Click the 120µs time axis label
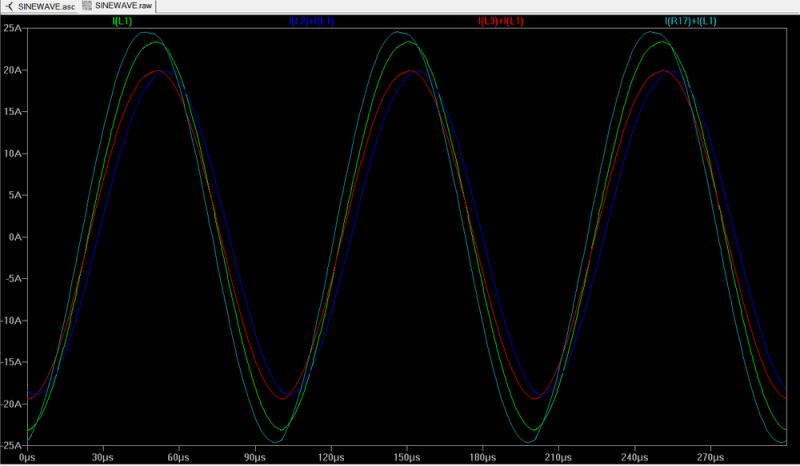Image resolution: width=800 pixels, height=466 pixels. point(330,457)
